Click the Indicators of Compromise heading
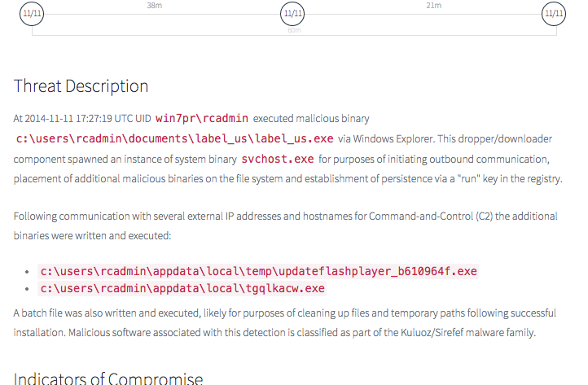 click(x=108, y=378)
